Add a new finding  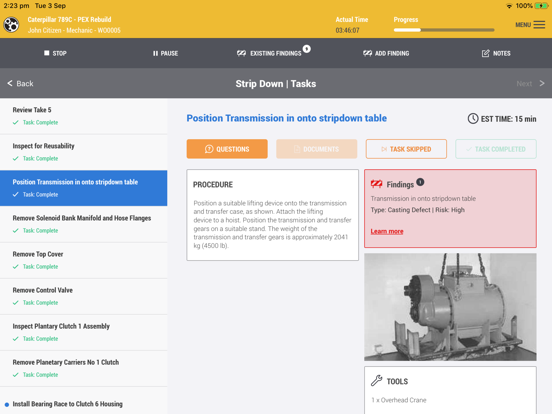coord(386,53)
